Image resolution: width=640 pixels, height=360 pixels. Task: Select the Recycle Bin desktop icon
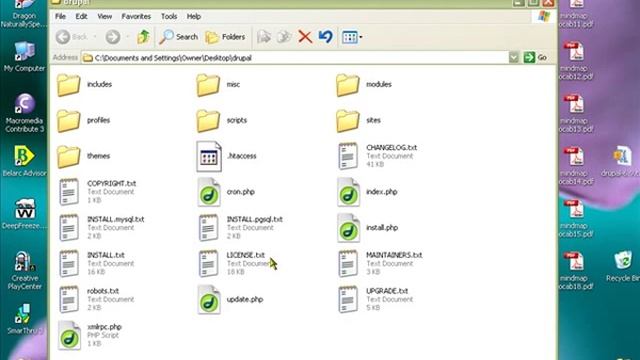[623, 267]
